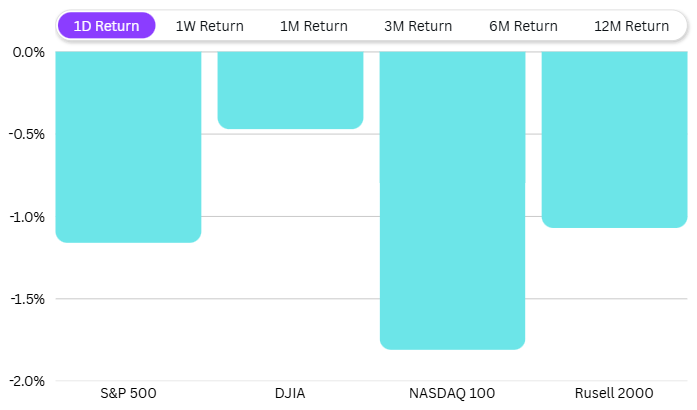Click the Rusell 2000 axis label

click(x=614, y=393)
